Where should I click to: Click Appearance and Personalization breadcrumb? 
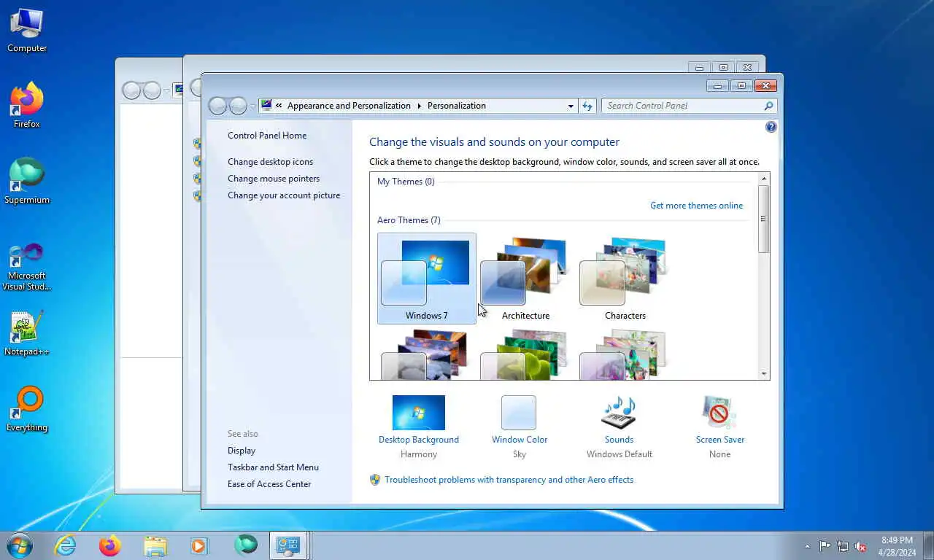click(x=349, y=106)
